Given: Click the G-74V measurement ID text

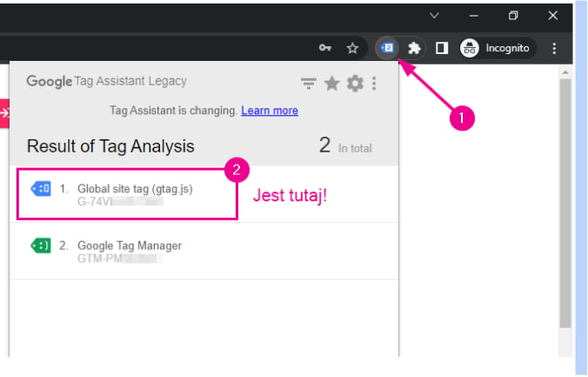Looking at the screenshot, I should point(120,202).
